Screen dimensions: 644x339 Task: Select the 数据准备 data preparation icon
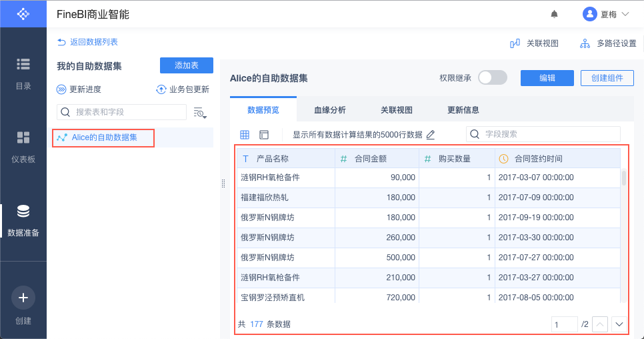(x=23, y=212)
